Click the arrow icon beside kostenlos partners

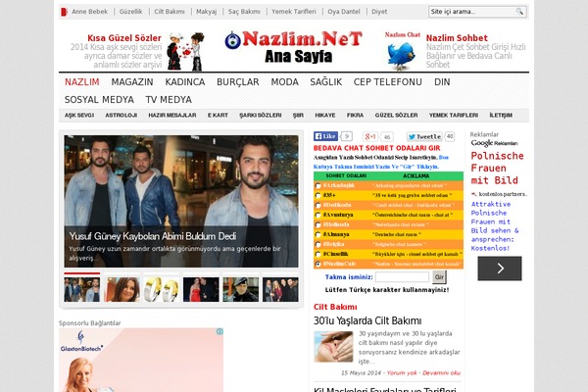click(474, 194)
